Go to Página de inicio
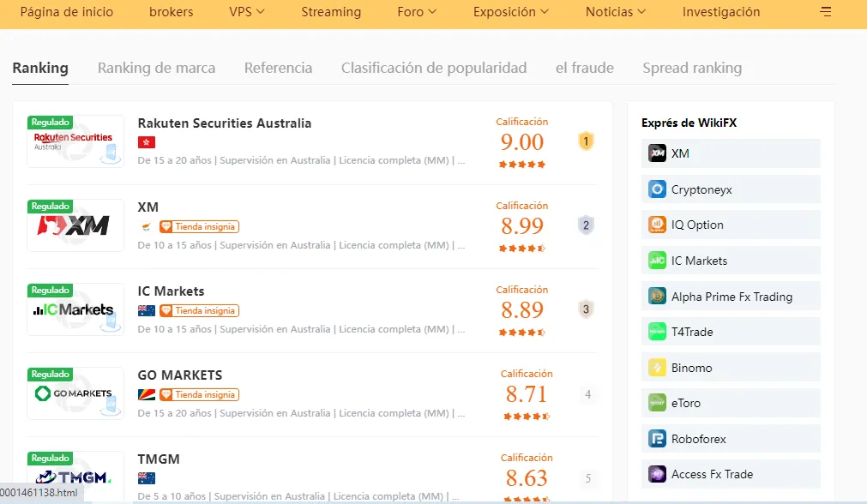The height and width of the screenshot is (504, 867). 67,12
